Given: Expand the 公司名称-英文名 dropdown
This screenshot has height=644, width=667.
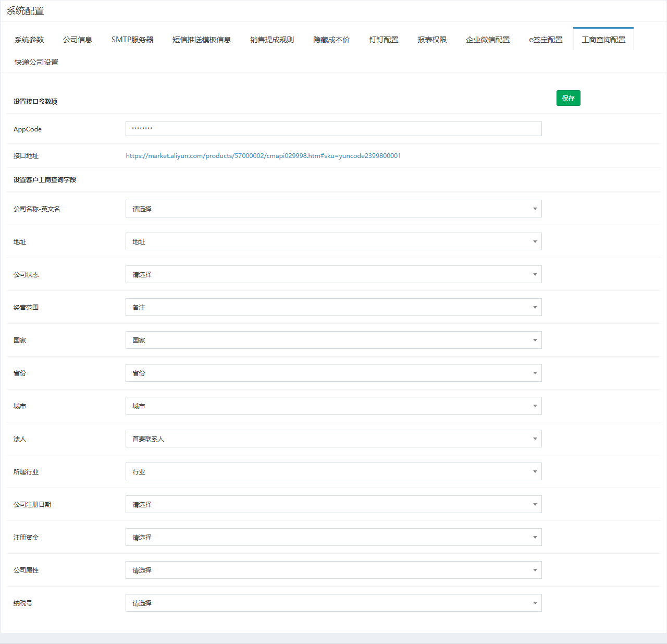Looking at the screenshot, I should (x=333, y=209).
